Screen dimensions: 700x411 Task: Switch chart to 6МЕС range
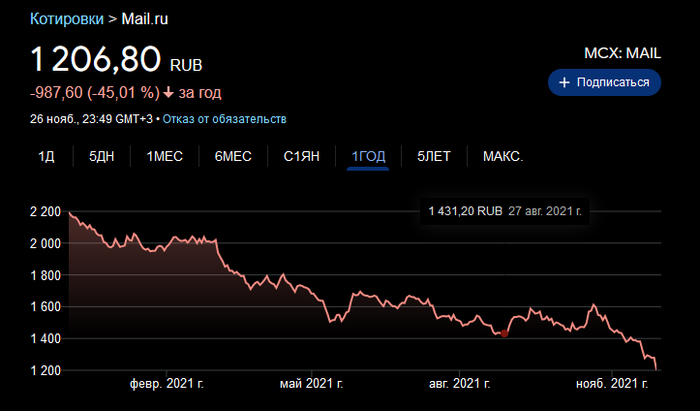(x=233, y=157)
